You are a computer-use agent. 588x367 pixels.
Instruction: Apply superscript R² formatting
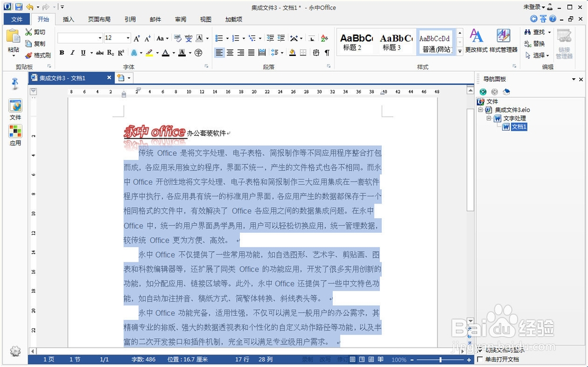tap(121, 53)
